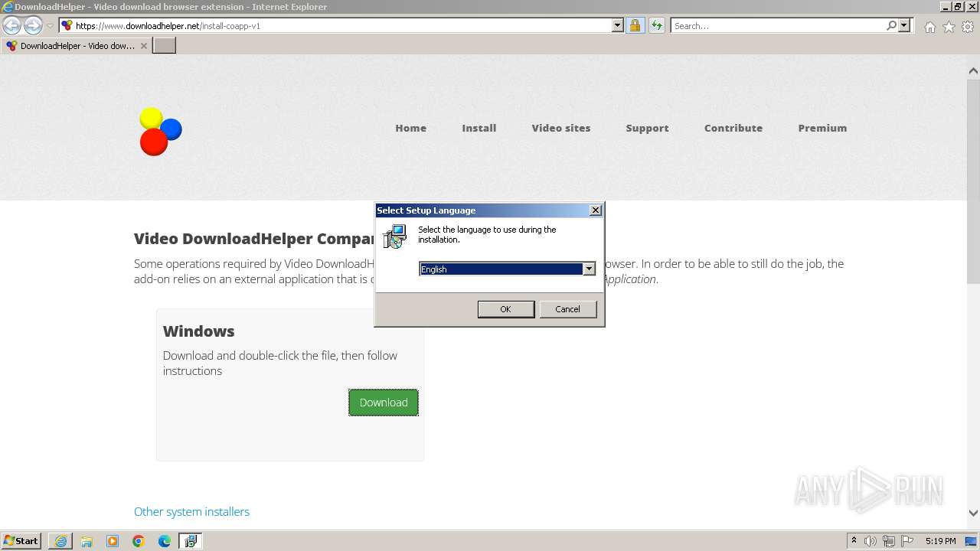Open a new blank tab

coord(165,46)
